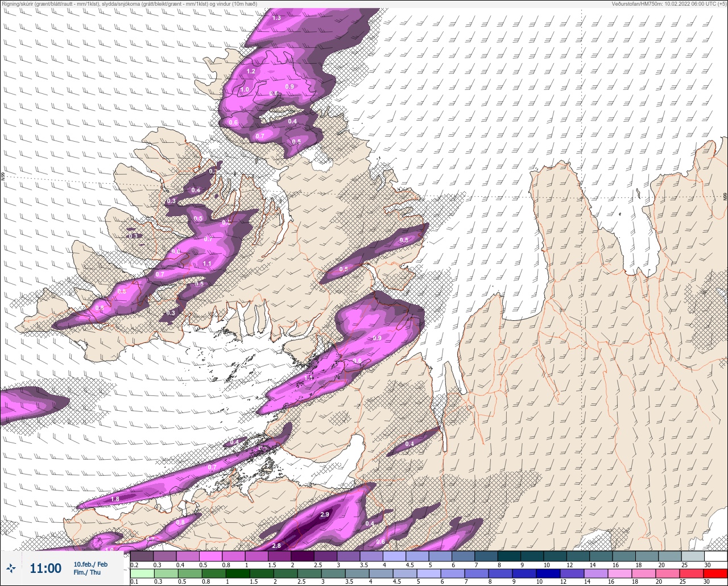Click the '0.1' label in the bottom legend row
Screen dimensions: 728x586
click(x=134, y=582)
